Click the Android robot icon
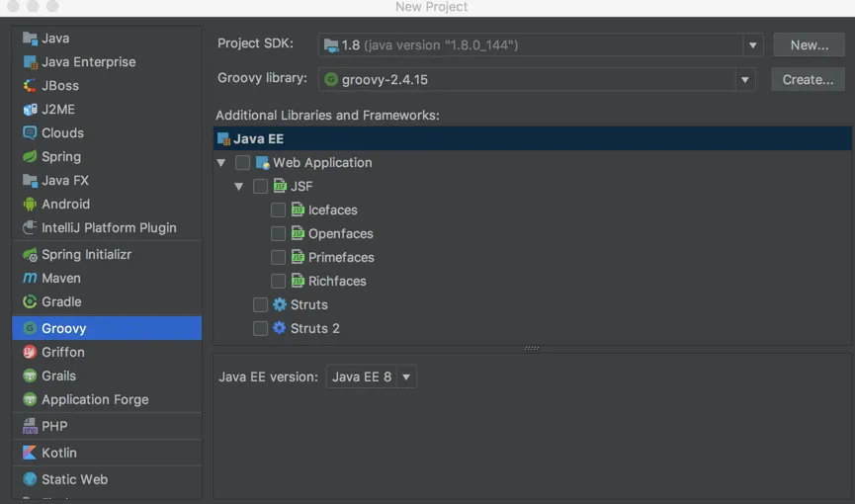The image size is (855, 504). coord(30,204)
